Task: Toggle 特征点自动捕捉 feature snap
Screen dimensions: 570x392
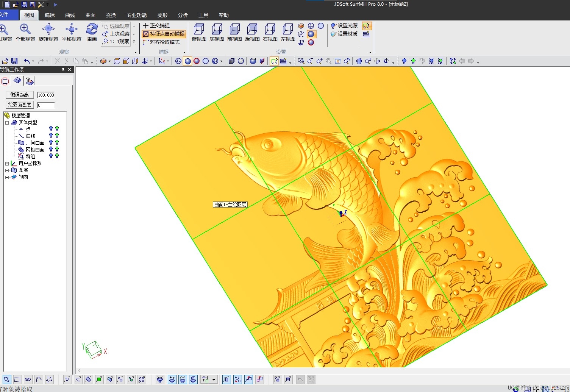Action: click(x=164, y=34)
